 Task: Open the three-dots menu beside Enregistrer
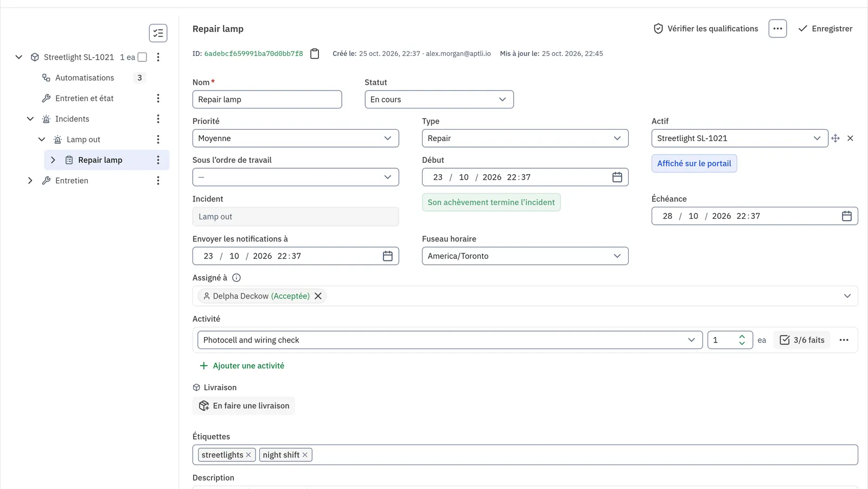[777, 29]
